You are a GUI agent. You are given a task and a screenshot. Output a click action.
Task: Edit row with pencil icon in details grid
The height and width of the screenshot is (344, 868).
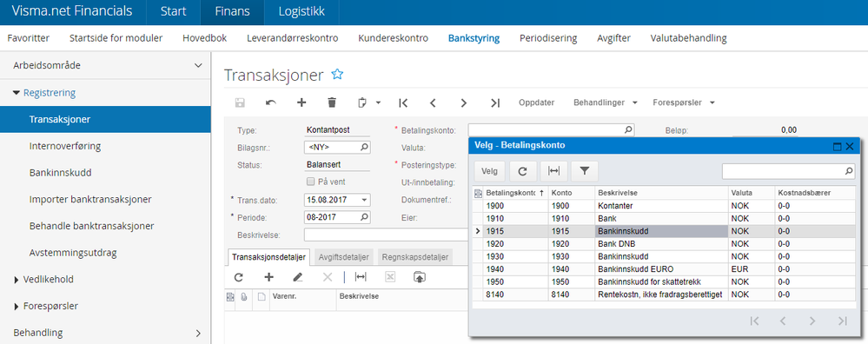click(x=298, y=278)
